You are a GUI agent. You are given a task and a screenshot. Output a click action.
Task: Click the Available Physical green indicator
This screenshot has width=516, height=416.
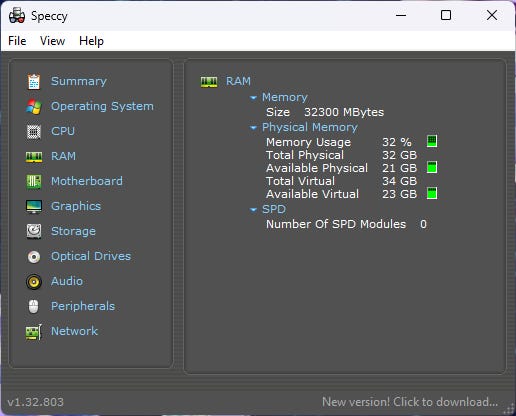coord(432,167)
